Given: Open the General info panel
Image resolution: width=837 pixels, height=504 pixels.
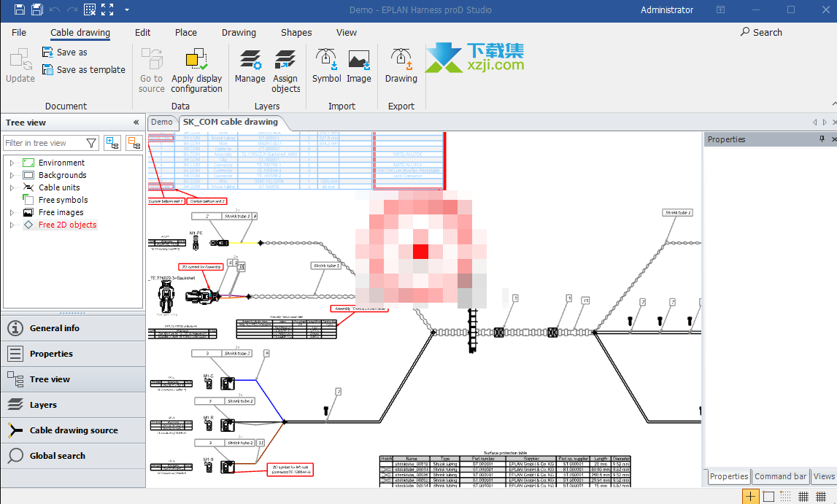Looking at the screenshot, I should 73,328.
